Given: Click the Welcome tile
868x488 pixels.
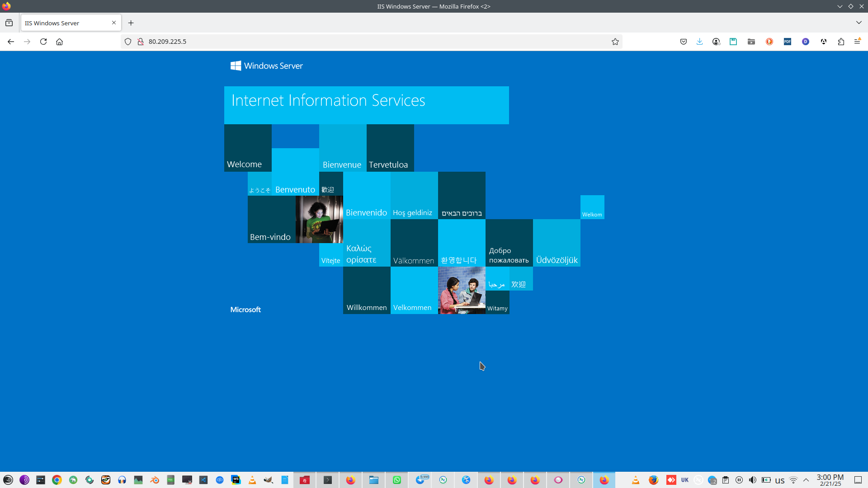Looking at the screenshot, I should tap(248, 148).
